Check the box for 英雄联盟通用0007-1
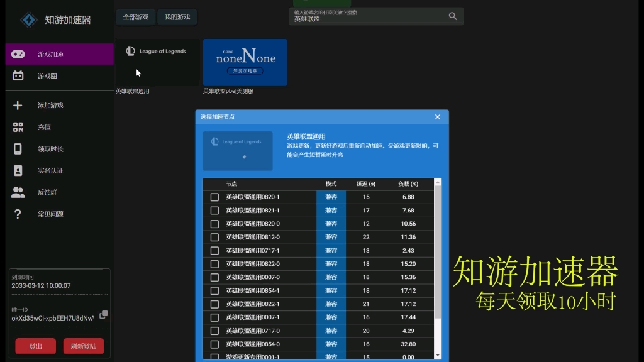The height and width of the screenshot is (362, 644). (x=214, y=317)
